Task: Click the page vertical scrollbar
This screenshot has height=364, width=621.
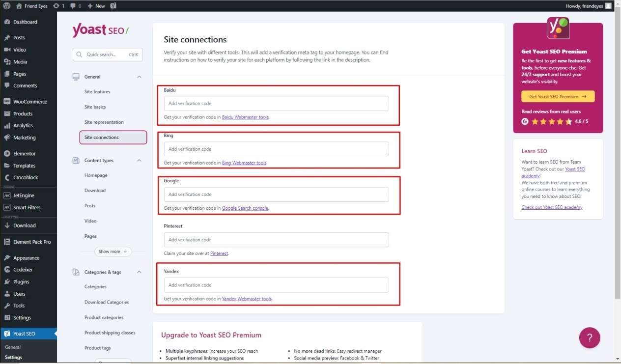Action: (x=618, y=152)
